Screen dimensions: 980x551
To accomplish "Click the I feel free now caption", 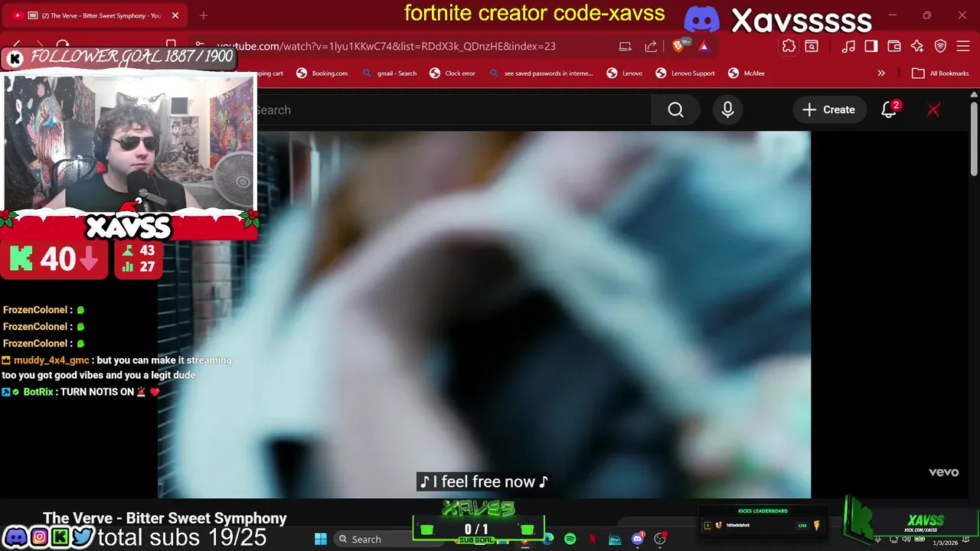I will pyautogui.click(x=483, y=481).
